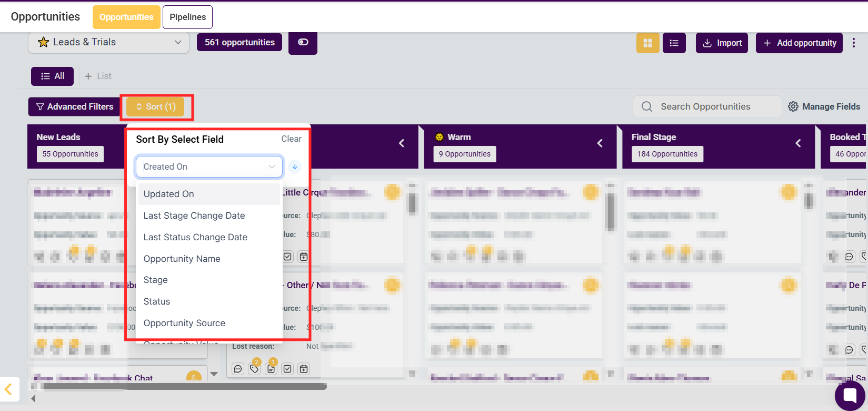Sort by Opportunity Source
Screen dimensions: 868x411
point(209,323)
